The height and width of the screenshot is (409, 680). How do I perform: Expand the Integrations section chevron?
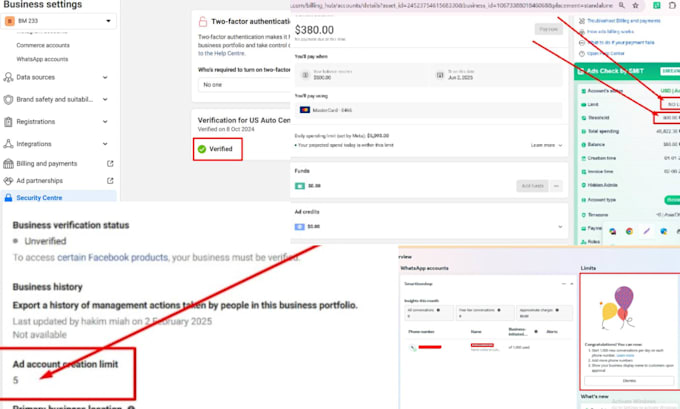click(x=105, y=144)
